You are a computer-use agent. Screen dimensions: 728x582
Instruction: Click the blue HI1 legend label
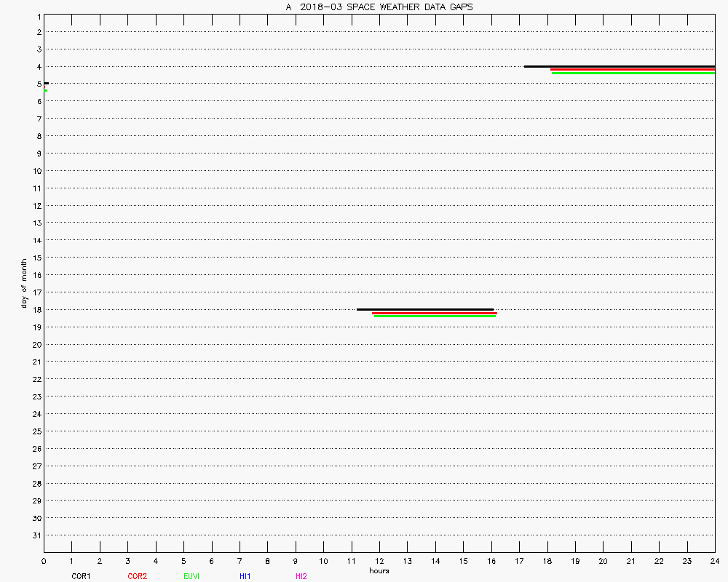coord(245,576)
